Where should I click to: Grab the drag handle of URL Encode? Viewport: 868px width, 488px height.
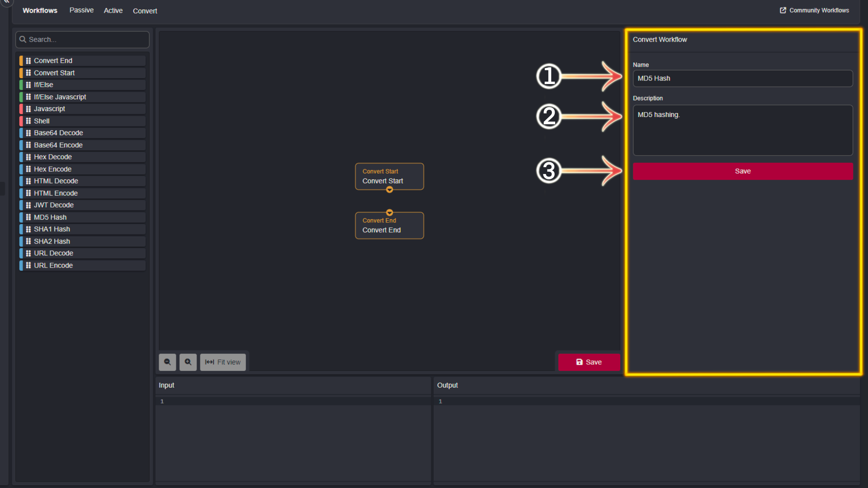pyautogui.click(x=28, y=265)
